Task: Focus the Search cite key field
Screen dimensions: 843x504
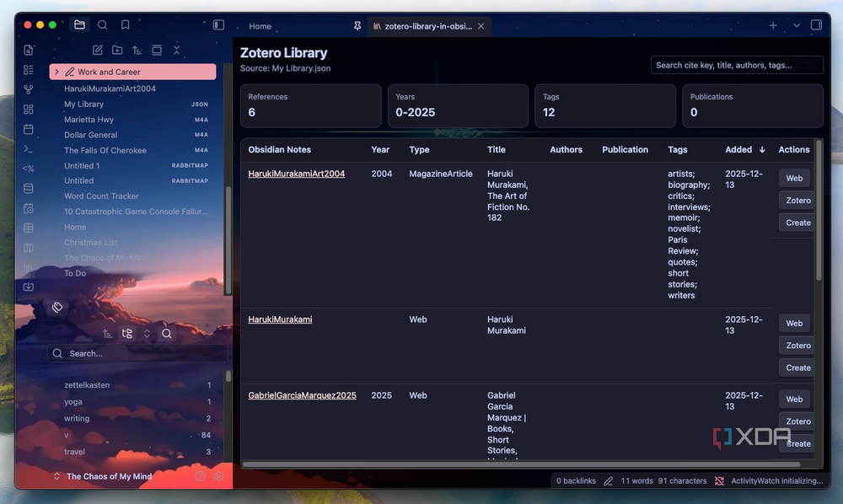Action: [x=737, y=65]
